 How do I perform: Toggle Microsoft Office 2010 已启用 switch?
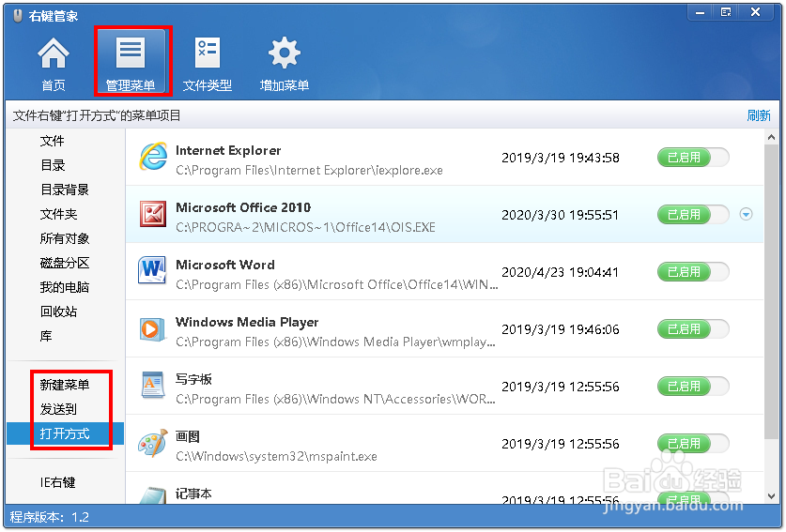pos(693,215)
